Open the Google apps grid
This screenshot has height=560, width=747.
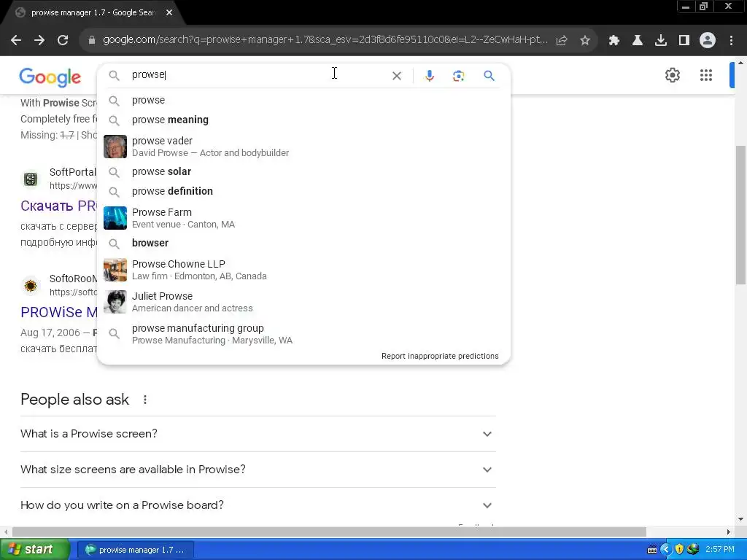[x=705, y=75]
